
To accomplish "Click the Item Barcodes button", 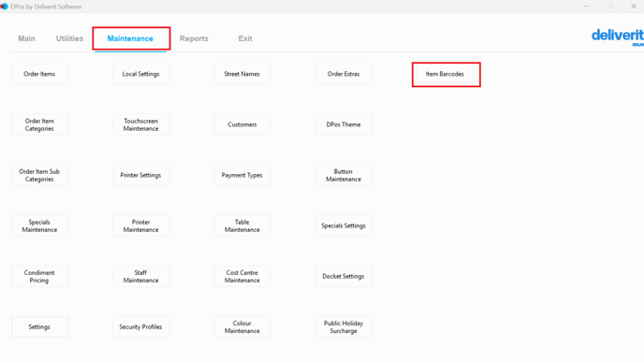I will pyautogui.click(x=445, y=74).
